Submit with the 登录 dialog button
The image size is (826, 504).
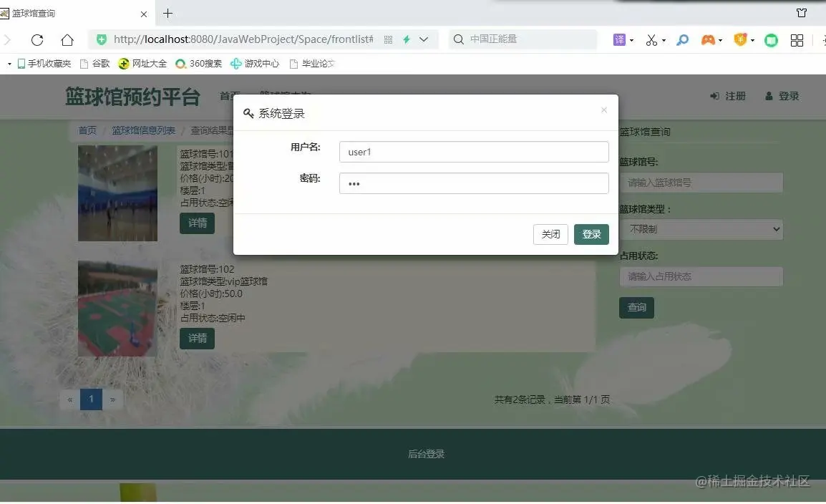591,234
